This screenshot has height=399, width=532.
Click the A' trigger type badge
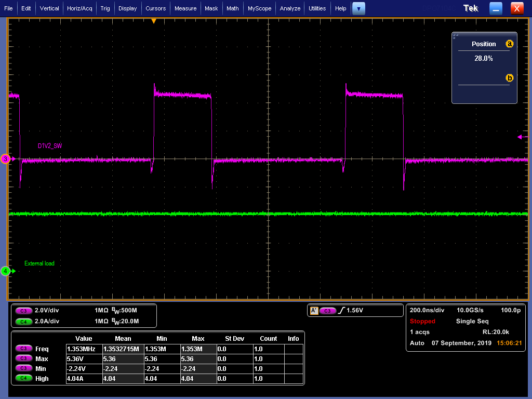click(x=314, y=311)
